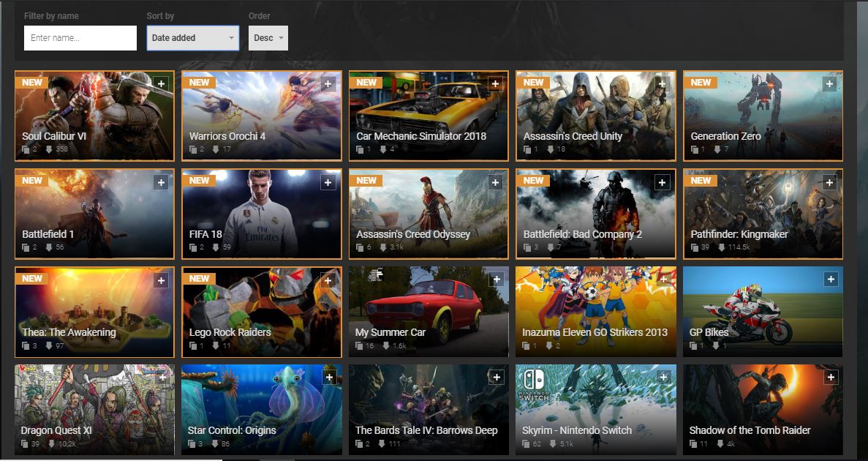This screenshot has height=461, width=868.
Task: Click the plus icon on Generation Zero tile
Action: (829, 84)
